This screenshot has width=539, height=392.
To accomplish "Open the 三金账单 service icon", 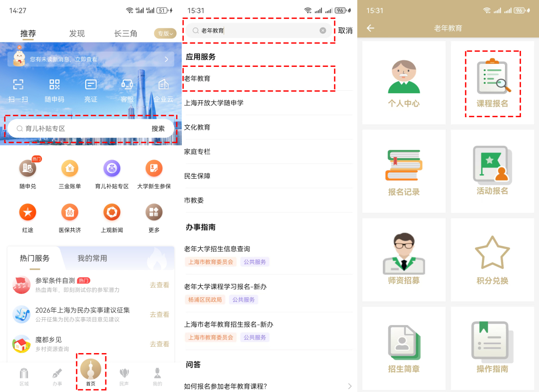I will pos(69,169).
